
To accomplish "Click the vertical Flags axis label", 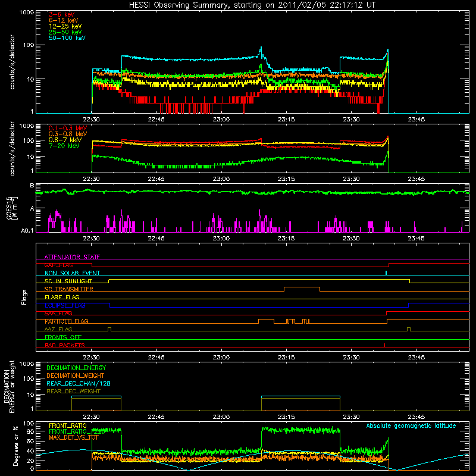I will [24, 297].
